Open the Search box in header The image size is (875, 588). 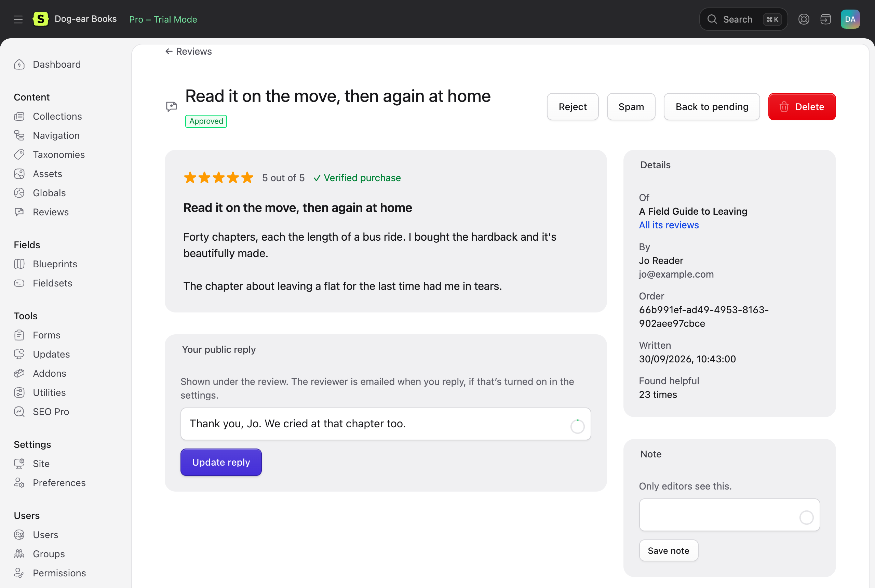click(x=743, y=19)
